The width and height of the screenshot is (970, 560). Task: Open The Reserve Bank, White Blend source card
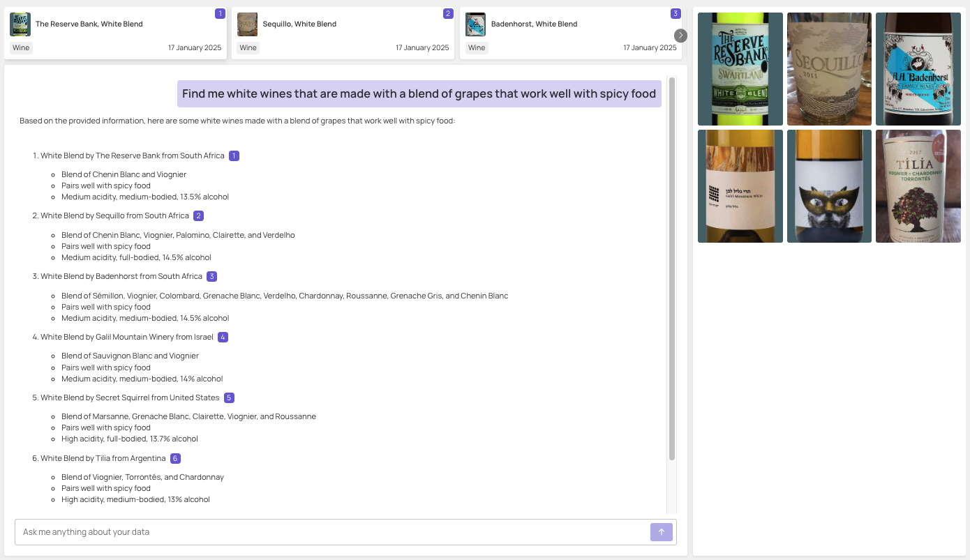click(116, 33)
